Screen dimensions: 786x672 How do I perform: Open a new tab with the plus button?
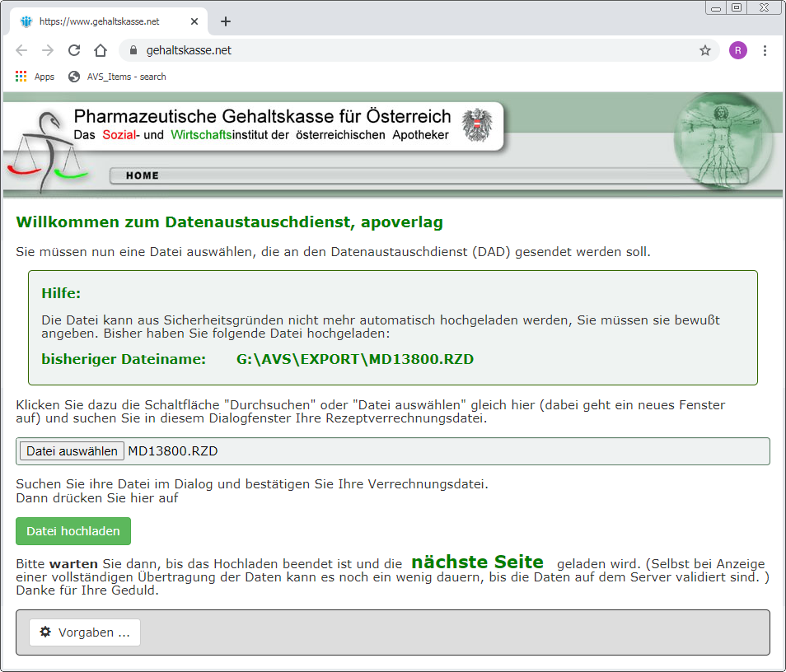tap(226, 21)
